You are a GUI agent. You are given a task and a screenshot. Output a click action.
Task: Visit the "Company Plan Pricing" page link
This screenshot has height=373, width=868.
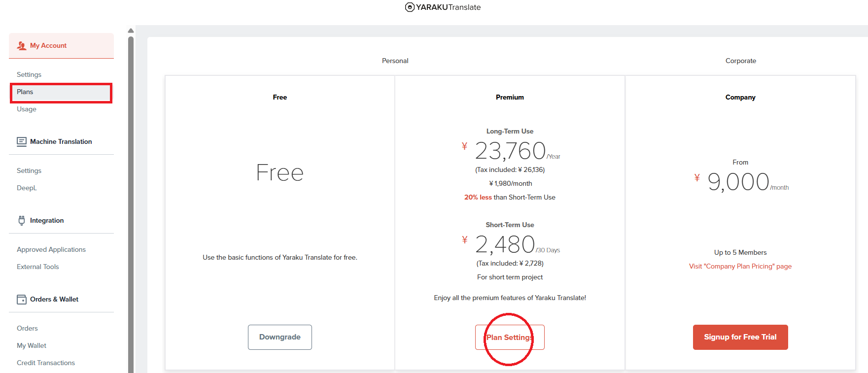point(740,266)
